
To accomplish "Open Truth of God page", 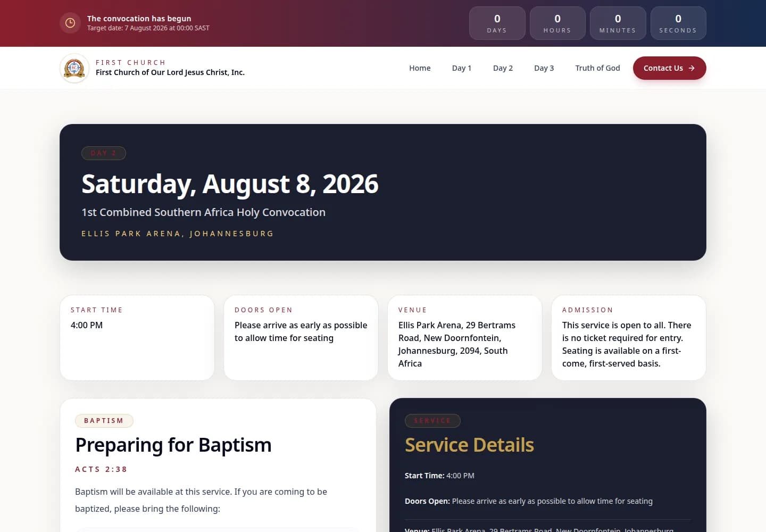I will 597,68.
